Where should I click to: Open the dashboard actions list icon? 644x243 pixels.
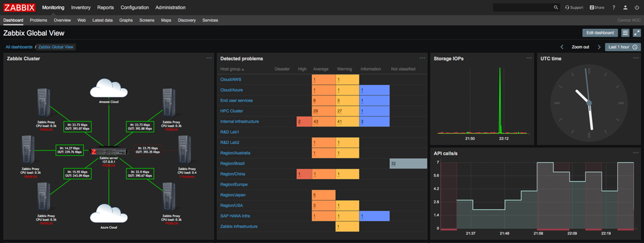(x=625, y=33)
